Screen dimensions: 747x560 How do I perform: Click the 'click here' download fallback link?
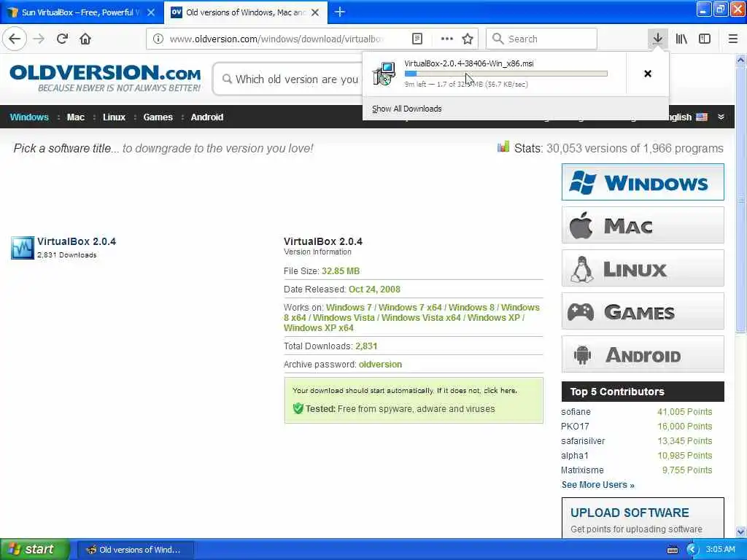point(500,391)
